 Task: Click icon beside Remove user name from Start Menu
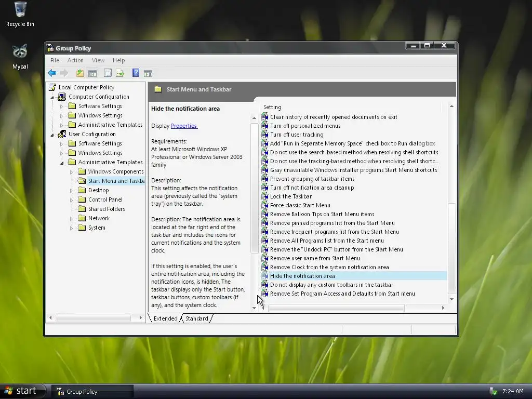tap(264, 258)
